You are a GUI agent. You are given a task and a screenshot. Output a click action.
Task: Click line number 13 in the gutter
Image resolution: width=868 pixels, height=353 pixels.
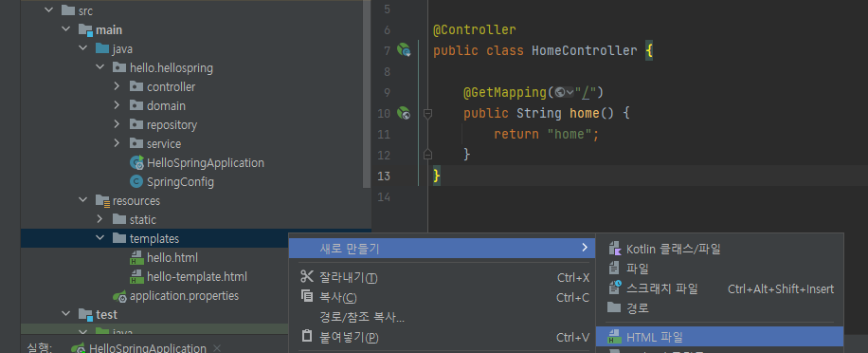point(384,176)
